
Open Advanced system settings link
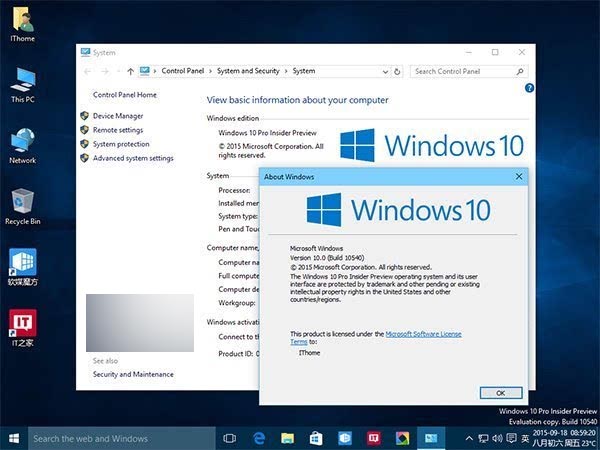[133, 158]
